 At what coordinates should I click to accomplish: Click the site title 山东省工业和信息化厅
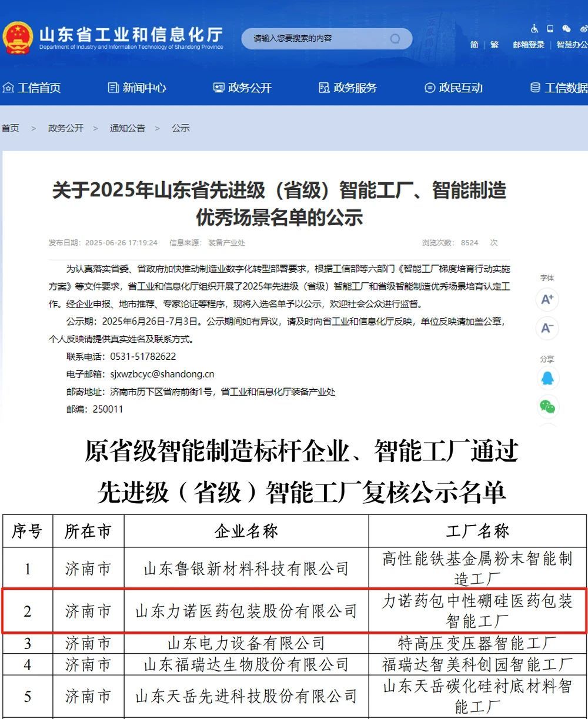pyautogui.click(x=131, y=34)
